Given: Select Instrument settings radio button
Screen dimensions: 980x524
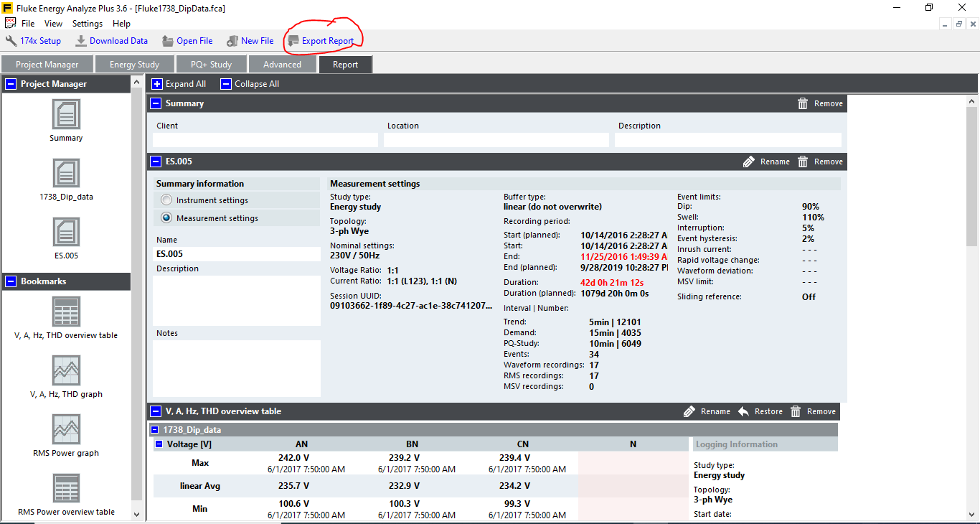Looking at the screenshot, I should pyautogui.click(x=166, y=200).
